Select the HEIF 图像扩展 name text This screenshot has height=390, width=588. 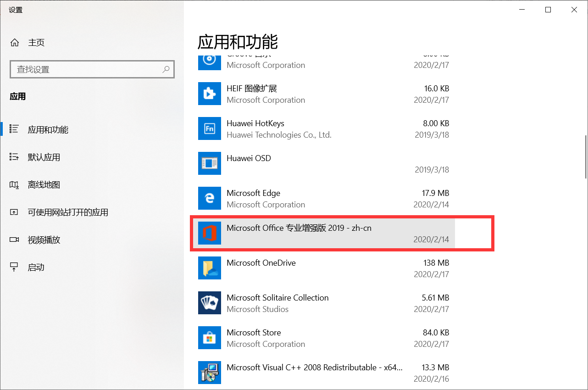point(252,89)
